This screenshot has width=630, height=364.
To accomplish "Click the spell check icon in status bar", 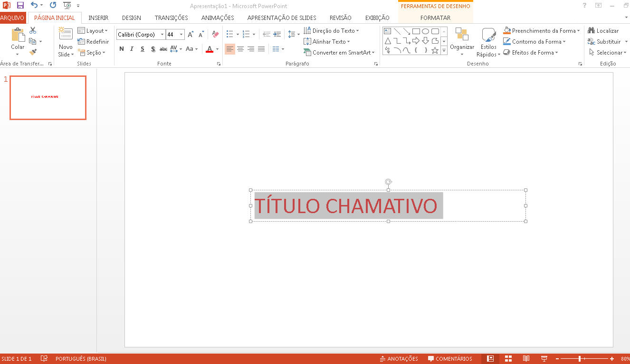I will [44, 359].
